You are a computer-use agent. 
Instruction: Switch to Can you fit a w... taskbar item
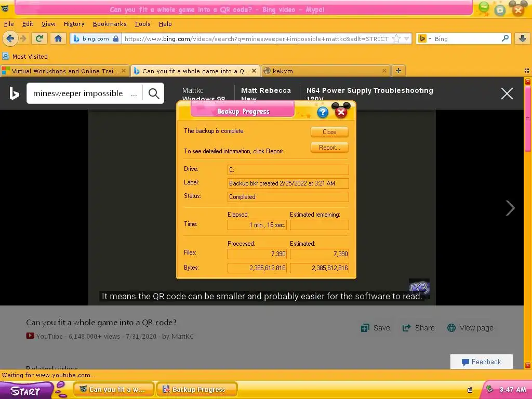(x=114, y=390)
